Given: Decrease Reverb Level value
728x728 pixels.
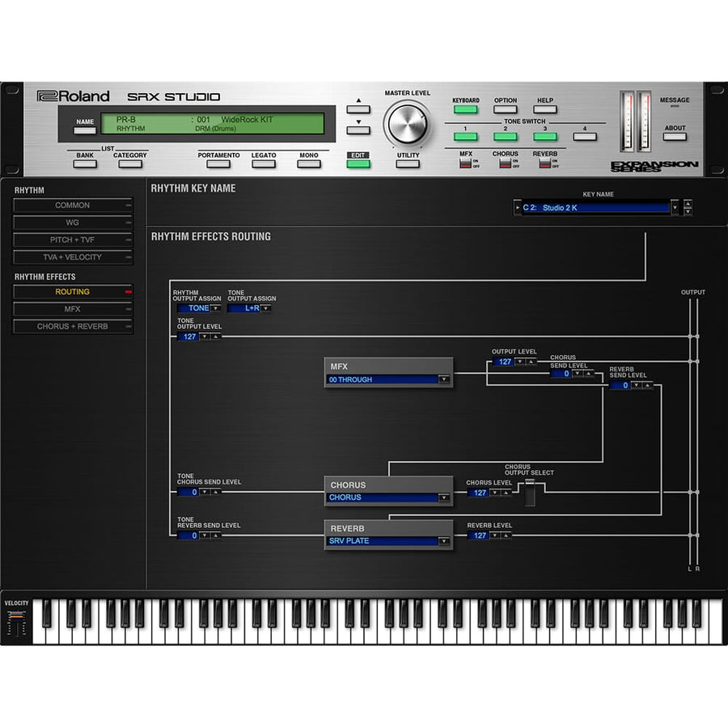Looking at the screenshot, I should pos(495,535).
